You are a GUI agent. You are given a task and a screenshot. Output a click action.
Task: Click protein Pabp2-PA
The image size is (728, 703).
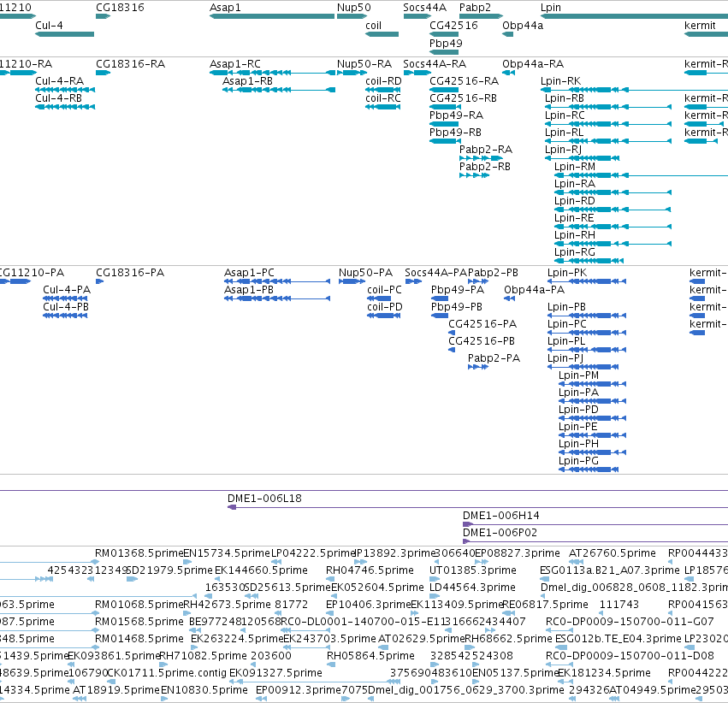(x=478, y=367)
